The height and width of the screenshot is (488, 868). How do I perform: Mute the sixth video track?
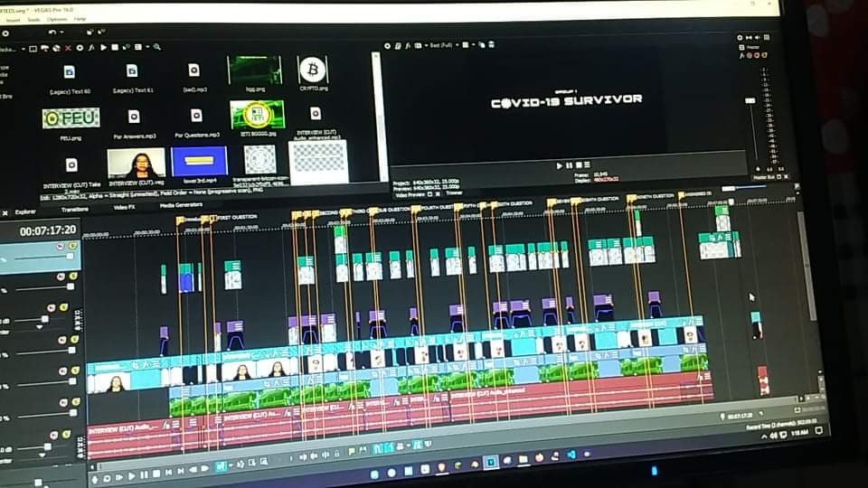(63, 403)
